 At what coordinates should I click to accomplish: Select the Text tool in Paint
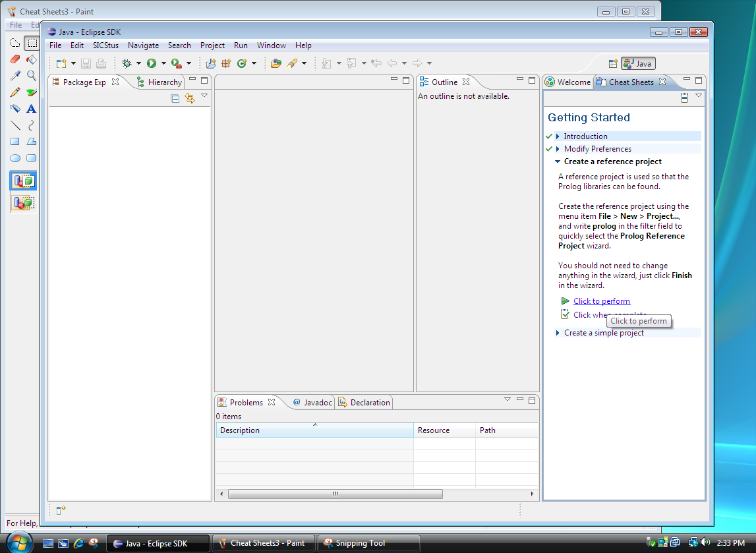click(32, 109)
